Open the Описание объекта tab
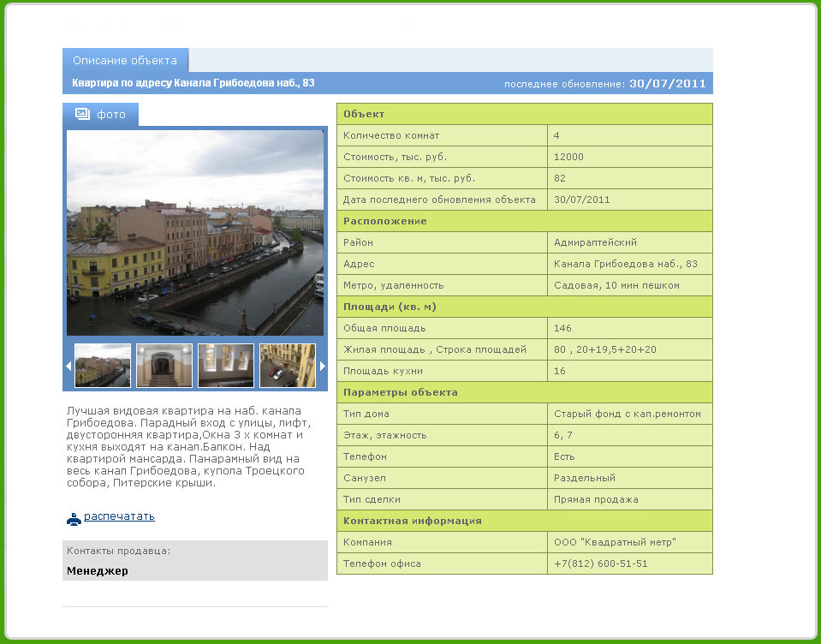Viewport: 821px width, 644px height. point(125,60)
